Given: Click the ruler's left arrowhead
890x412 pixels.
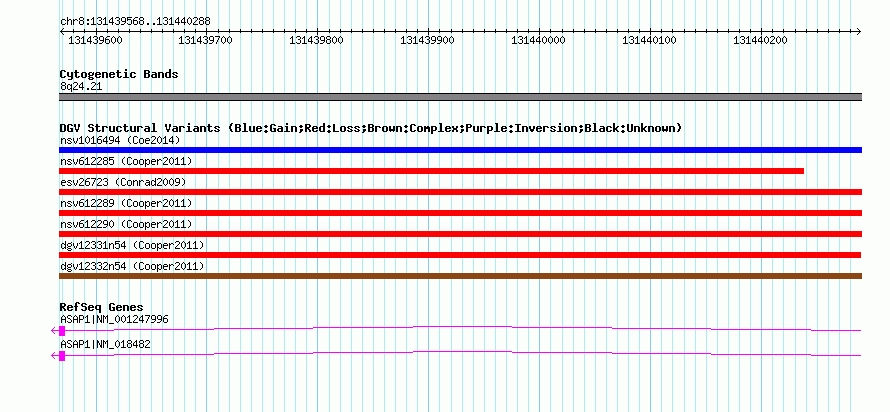Looking at the screenshot, I should click(62, 31).
